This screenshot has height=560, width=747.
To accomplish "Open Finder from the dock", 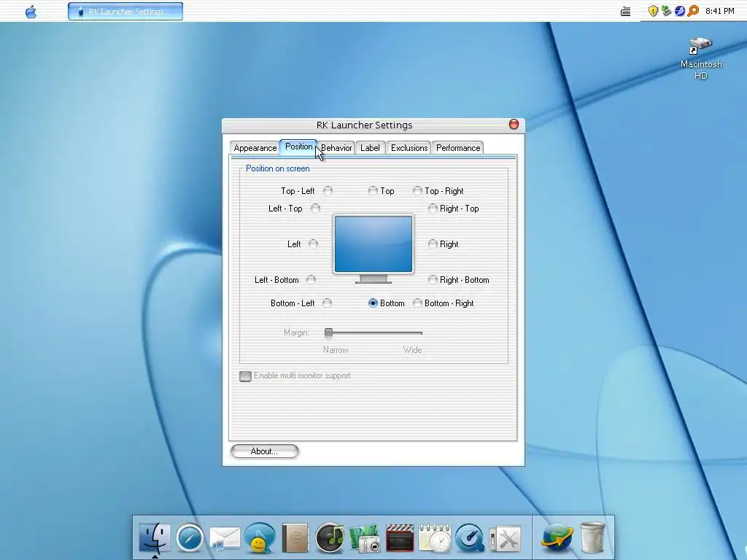I will [155, 537].
